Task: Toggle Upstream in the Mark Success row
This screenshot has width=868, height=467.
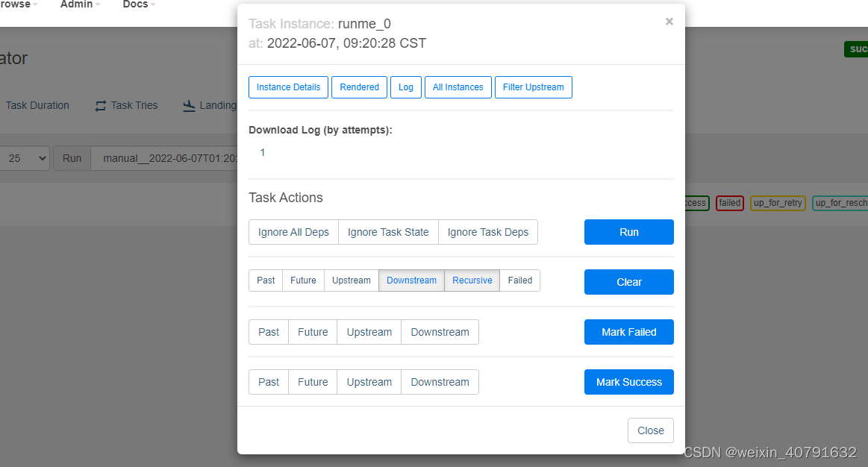Action: (x=369, y=382)
